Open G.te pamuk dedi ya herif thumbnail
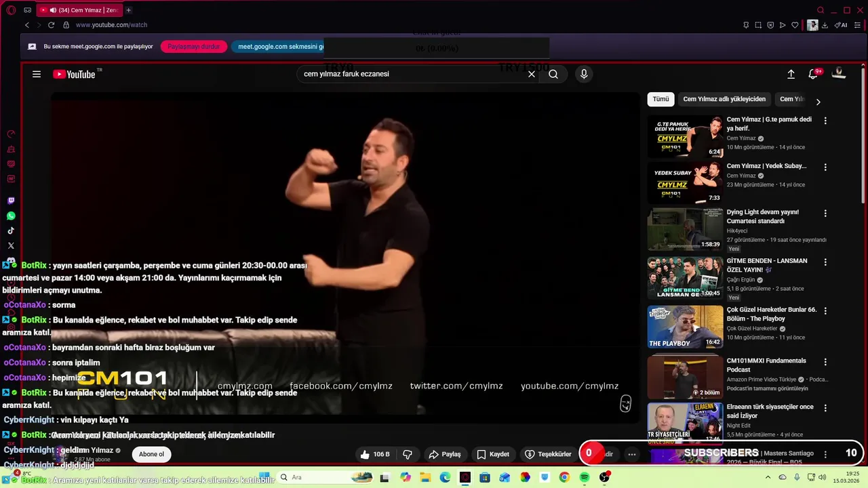The height and width of the screenshot is (488, 868). pos(685,136)
